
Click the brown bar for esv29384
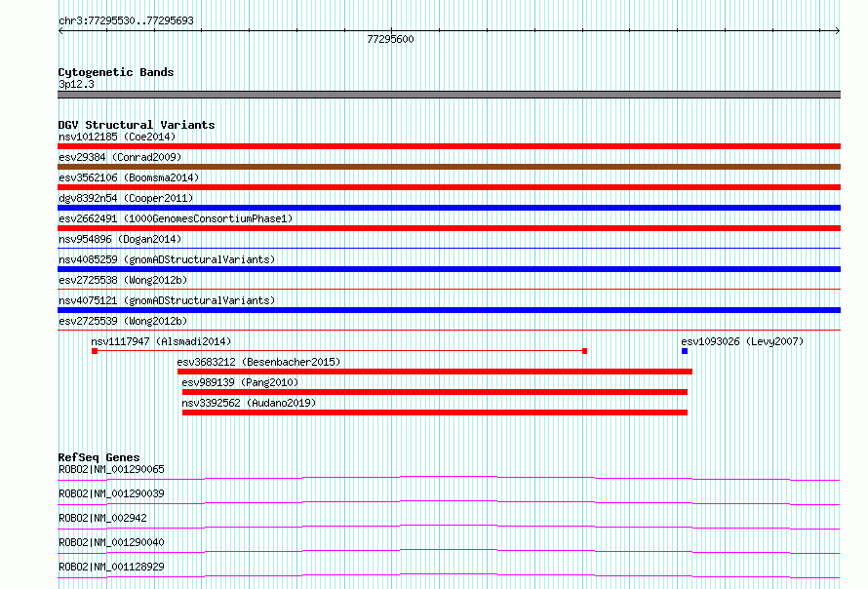(449, 167)
